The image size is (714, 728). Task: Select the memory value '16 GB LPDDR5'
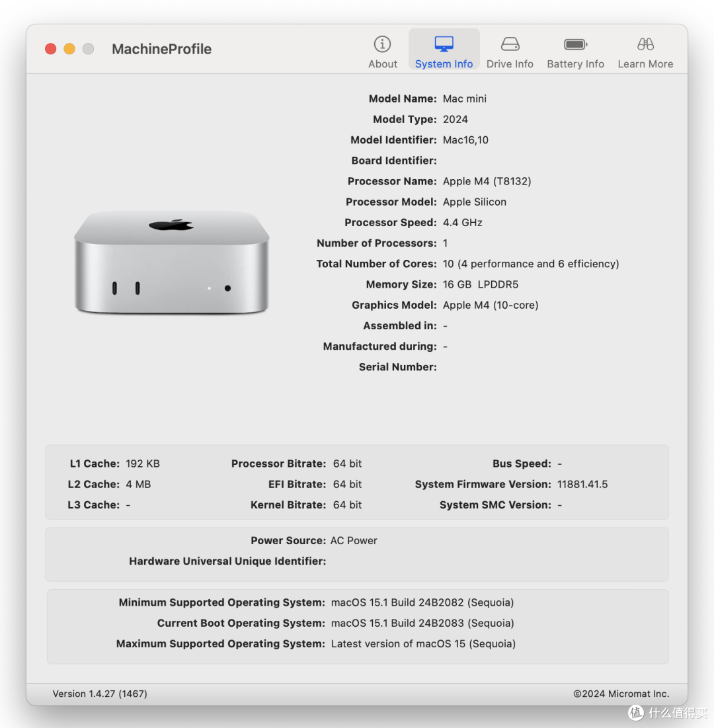pos(481,284)
